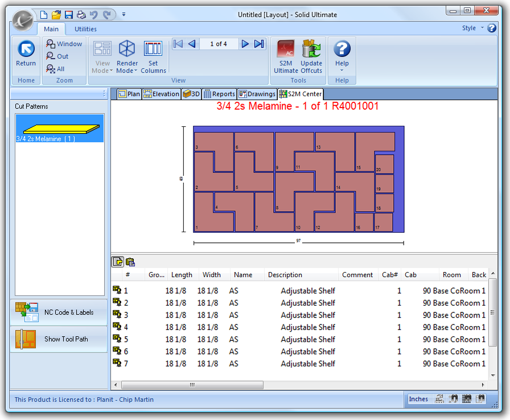Open the Utilities ribbon tab
510x420 pixels.
[85, 29]
